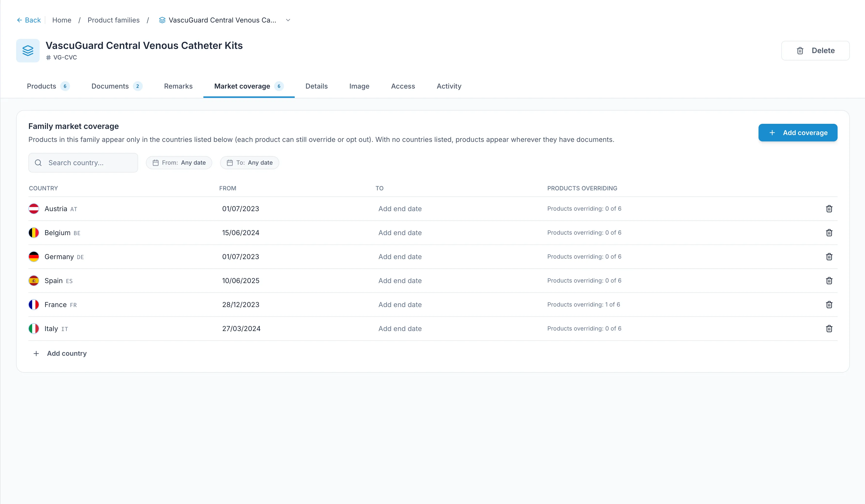Edit Spain from date 10/06/2025
Viewport: 865px width, 504px height.
coord(241,281)
